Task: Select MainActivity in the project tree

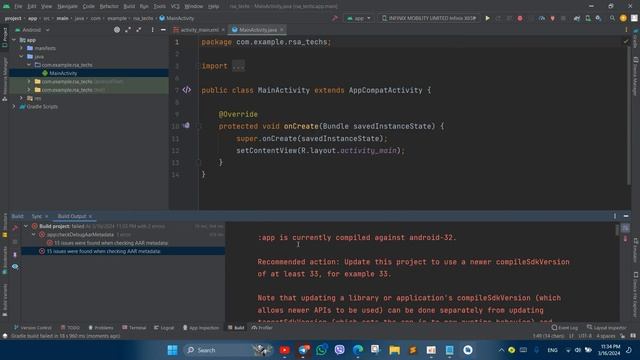Action: tap(63, 73)
